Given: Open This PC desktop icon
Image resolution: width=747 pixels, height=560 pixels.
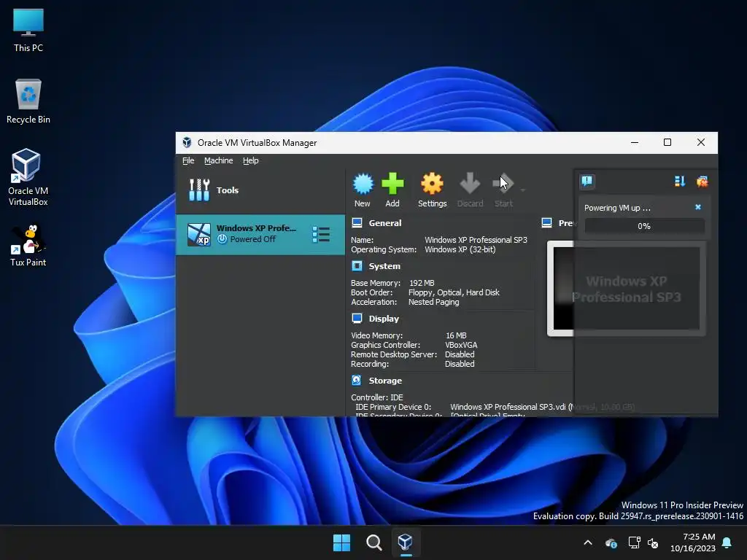Looking at the screenshot, I should [28, 30].
